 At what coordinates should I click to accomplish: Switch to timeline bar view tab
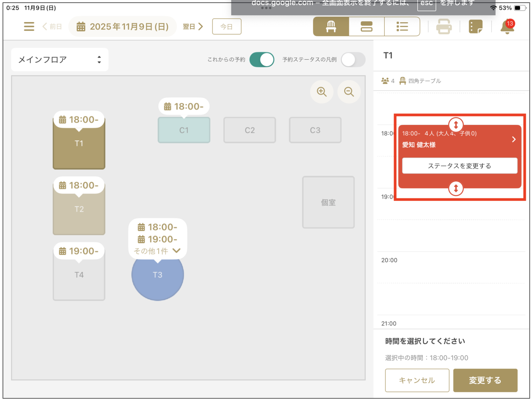[x=366, y=26]
